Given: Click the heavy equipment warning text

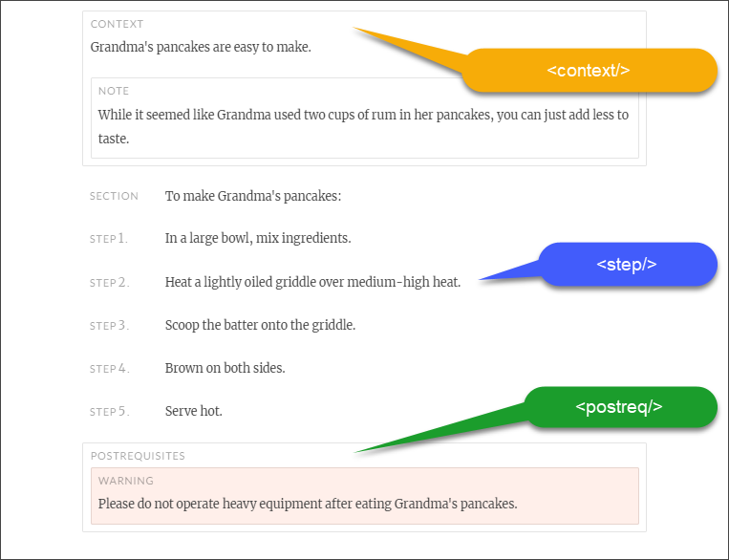Looking at the screenshot, I should [307, 504].
